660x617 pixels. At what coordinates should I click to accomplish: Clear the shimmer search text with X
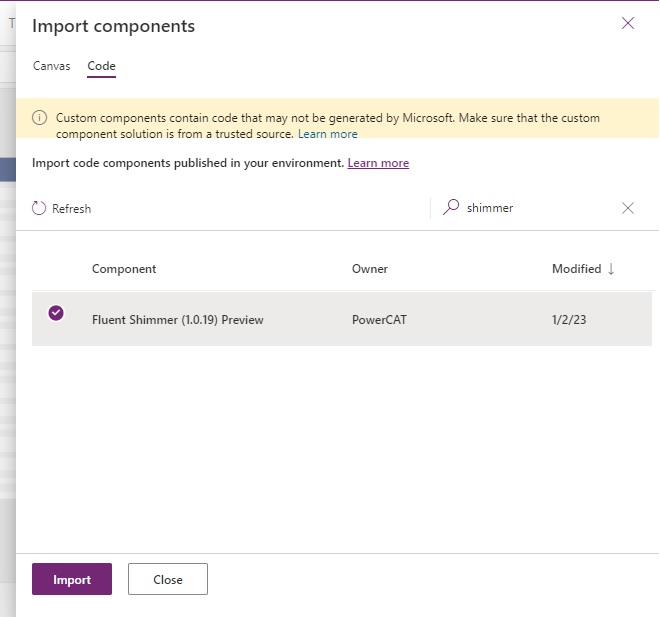pos(628,208)
